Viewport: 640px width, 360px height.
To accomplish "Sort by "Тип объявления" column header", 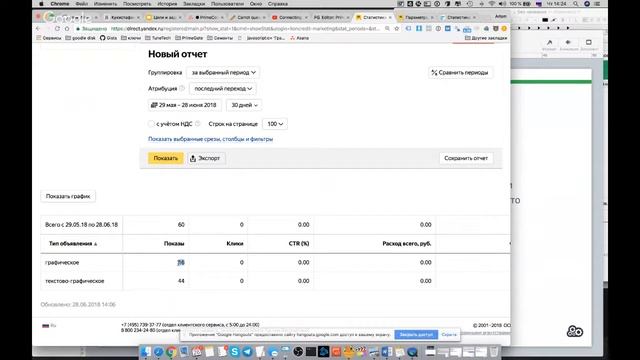I will click(x=73, y=244).
